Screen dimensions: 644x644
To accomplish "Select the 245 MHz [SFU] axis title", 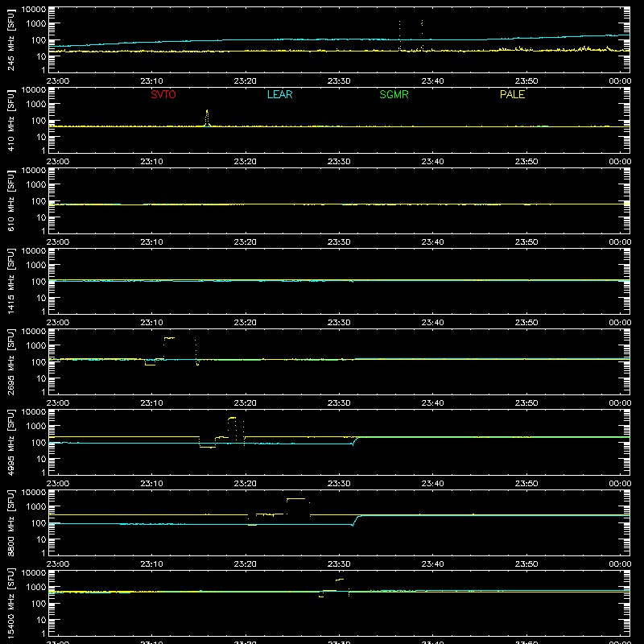I will click(x=10, y=39).
